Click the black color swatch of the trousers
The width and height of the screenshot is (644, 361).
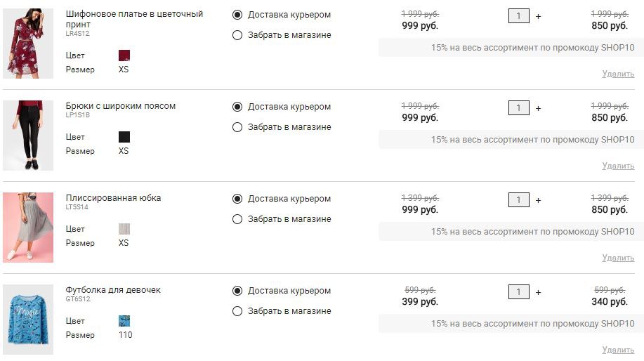[x=124, y=137]
